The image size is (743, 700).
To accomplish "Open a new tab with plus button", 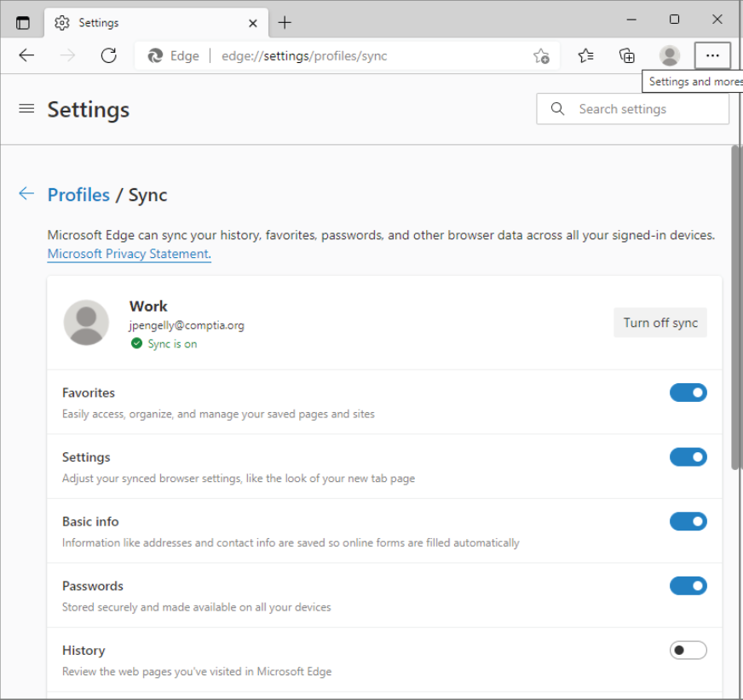I will pos(285,22).
